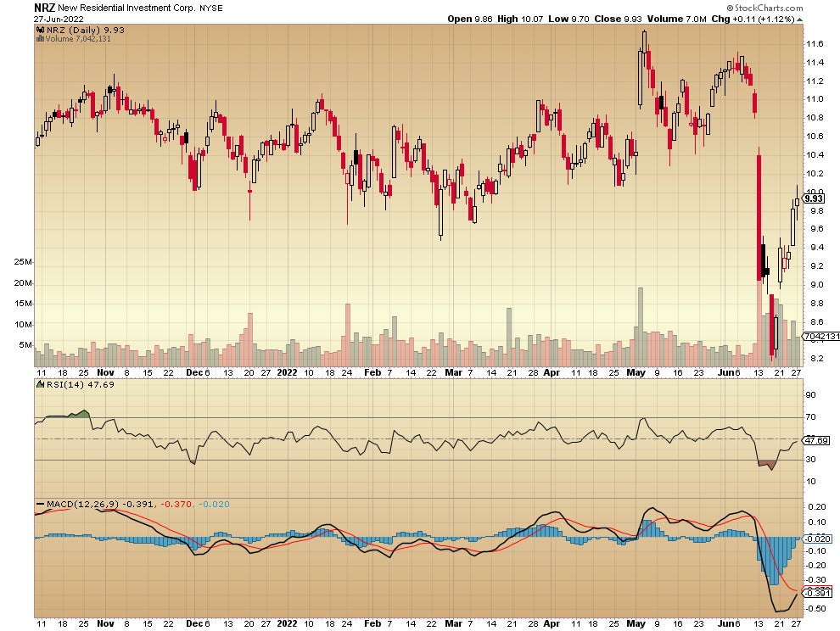Click the 11.6 price axis label
Image resolution: width=840 pixels, height=631 pixels.
[815, 43]
